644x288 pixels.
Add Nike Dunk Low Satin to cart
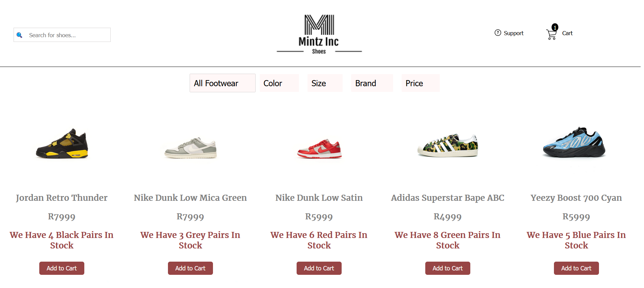click(319, 268)
